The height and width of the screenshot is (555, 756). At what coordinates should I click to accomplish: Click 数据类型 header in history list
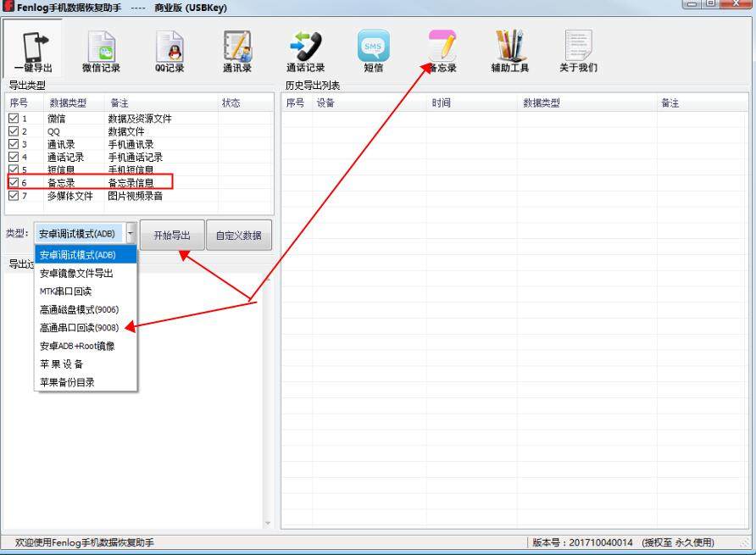[586, 103]
